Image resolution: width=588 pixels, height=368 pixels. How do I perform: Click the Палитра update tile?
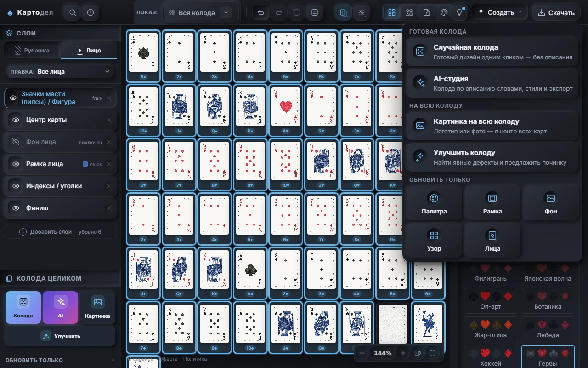click(434, 203)
